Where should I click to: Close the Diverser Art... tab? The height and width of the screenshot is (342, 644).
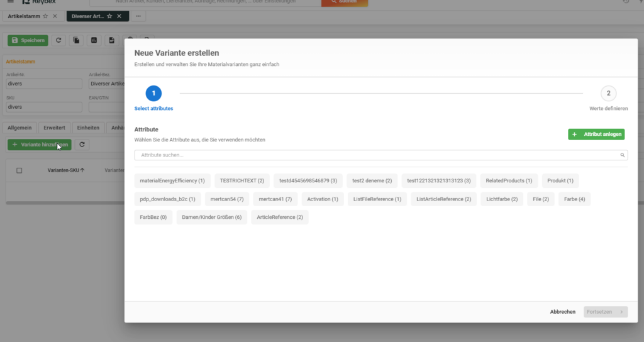(119, 16)
